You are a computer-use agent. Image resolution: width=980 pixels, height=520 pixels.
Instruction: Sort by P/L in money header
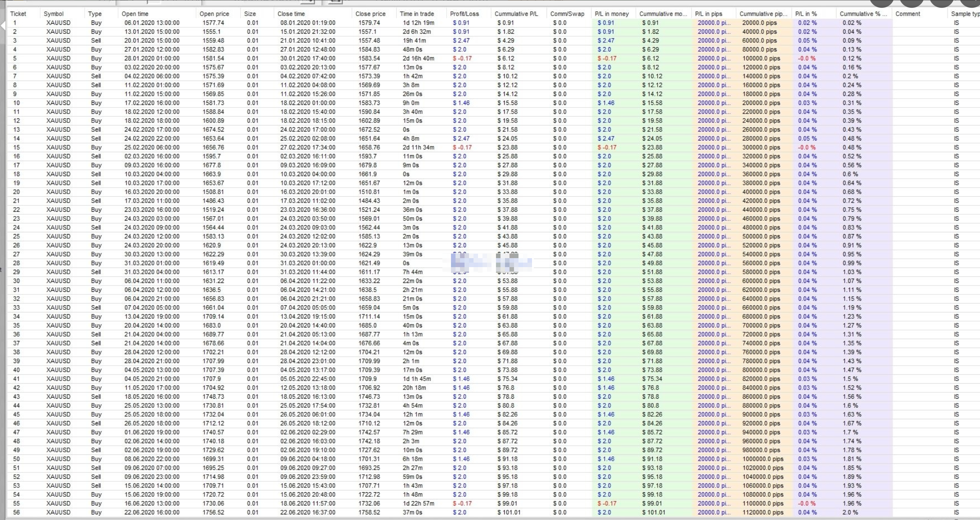(611, 14)
